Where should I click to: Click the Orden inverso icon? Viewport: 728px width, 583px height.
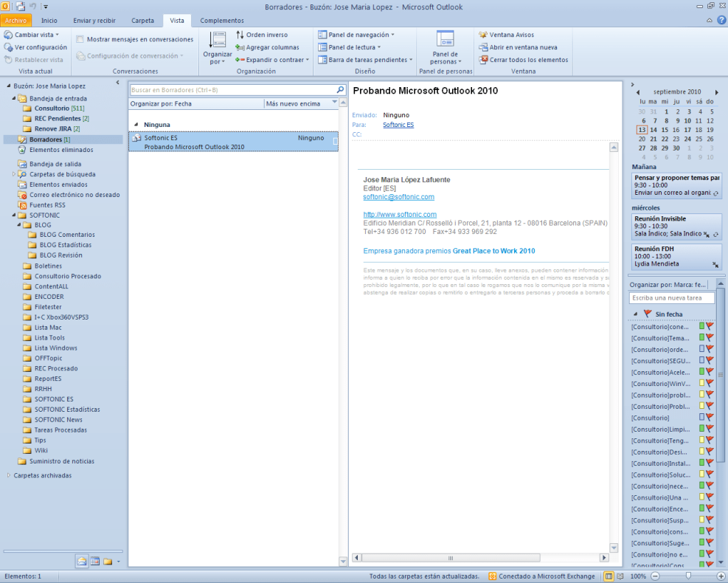point(240,35)
